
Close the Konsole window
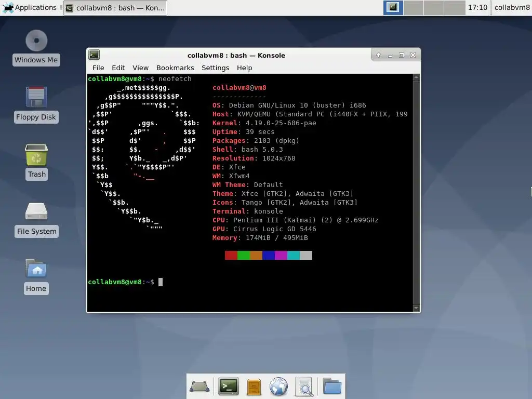[x=413, y=55]
